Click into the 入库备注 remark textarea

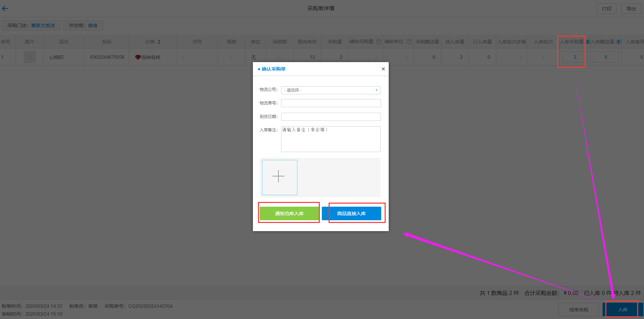tap(331, 139)
